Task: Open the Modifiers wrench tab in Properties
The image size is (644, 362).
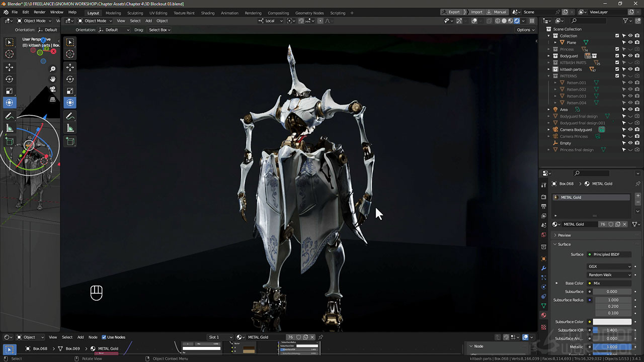Action: (543, 268)
